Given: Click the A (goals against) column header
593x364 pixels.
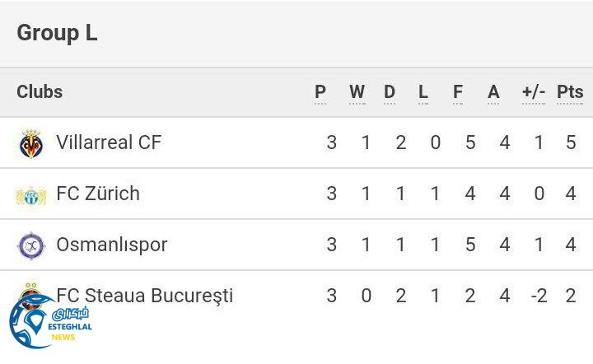Looking at the screenshot, I should tap(493, 92).
